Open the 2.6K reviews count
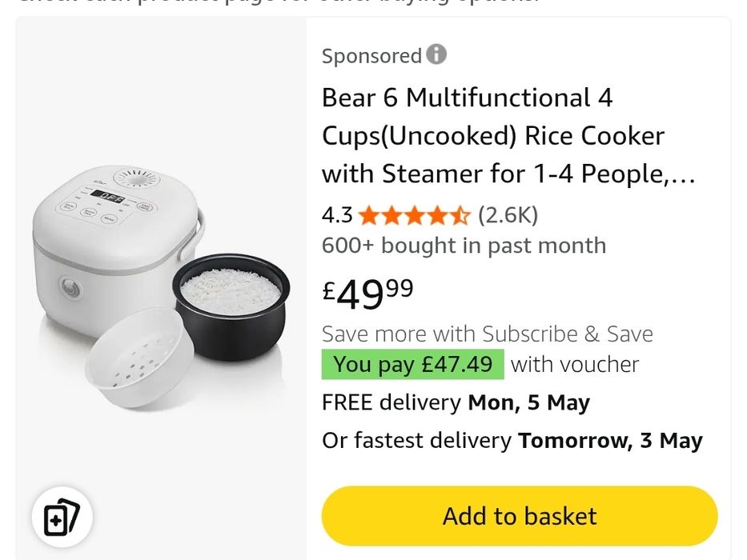 point(508,215)
